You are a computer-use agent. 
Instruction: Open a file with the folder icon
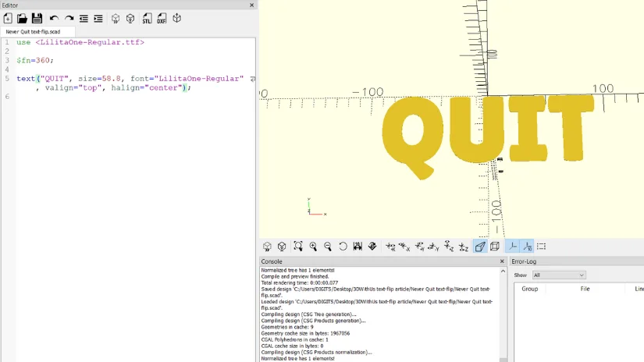[22, 19]
